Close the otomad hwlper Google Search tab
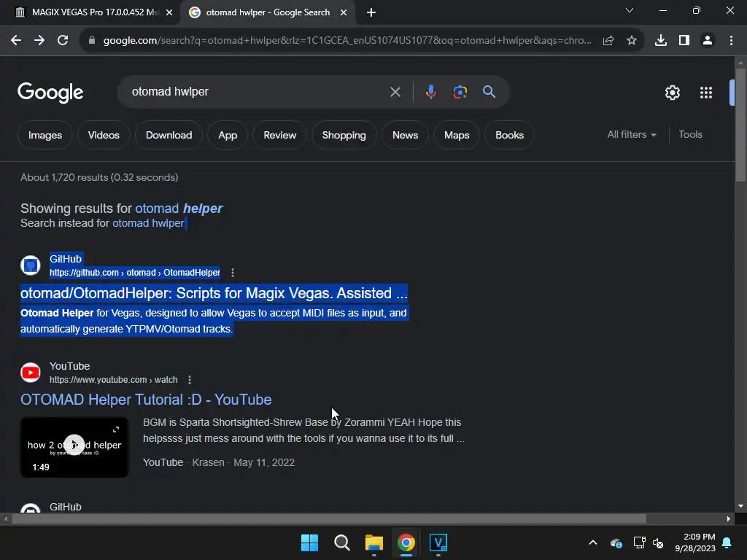 point(344,12)
